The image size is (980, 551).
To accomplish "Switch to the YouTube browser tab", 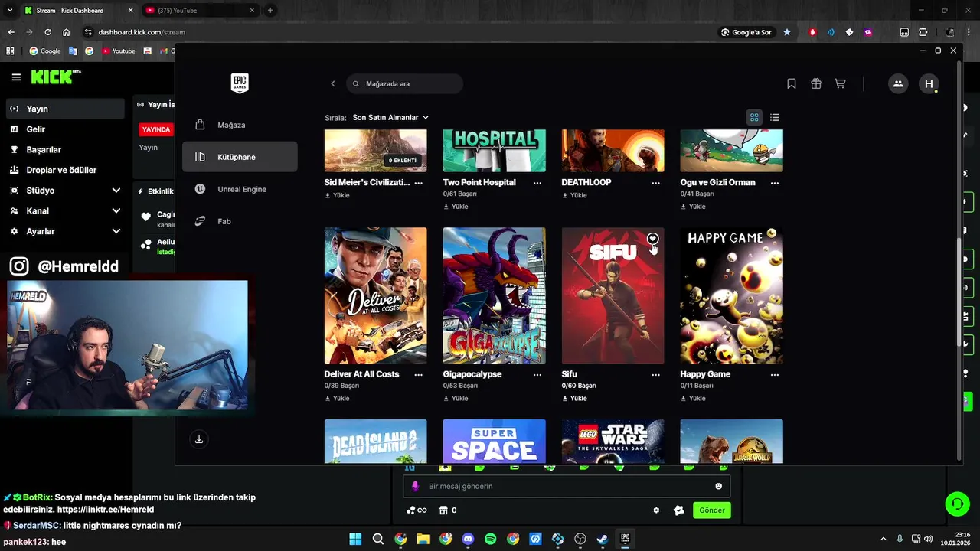I will click(x=199, y=11).
